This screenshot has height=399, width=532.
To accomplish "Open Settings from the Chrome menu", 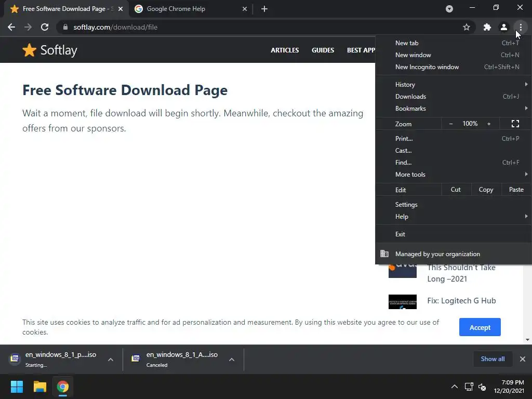I will point(453,205).
